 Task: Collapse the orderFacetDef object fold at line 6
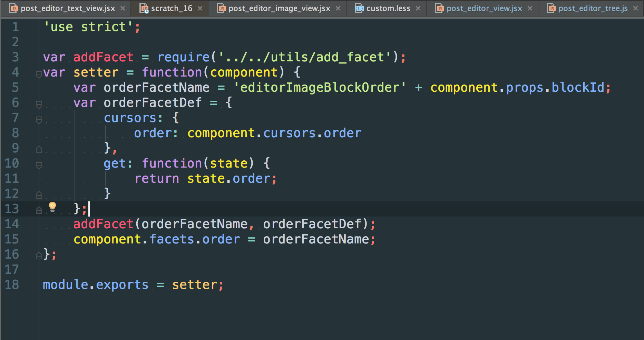[x=39, y=104]
